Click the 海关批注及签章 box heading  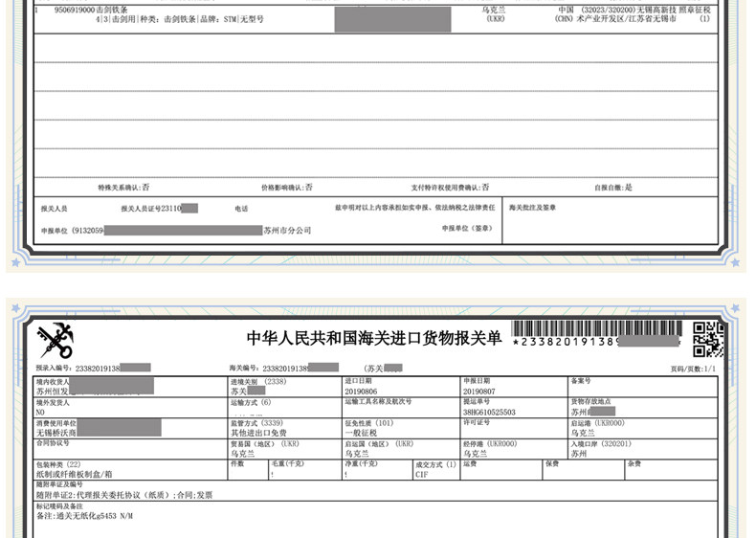[x=532, y=208]
